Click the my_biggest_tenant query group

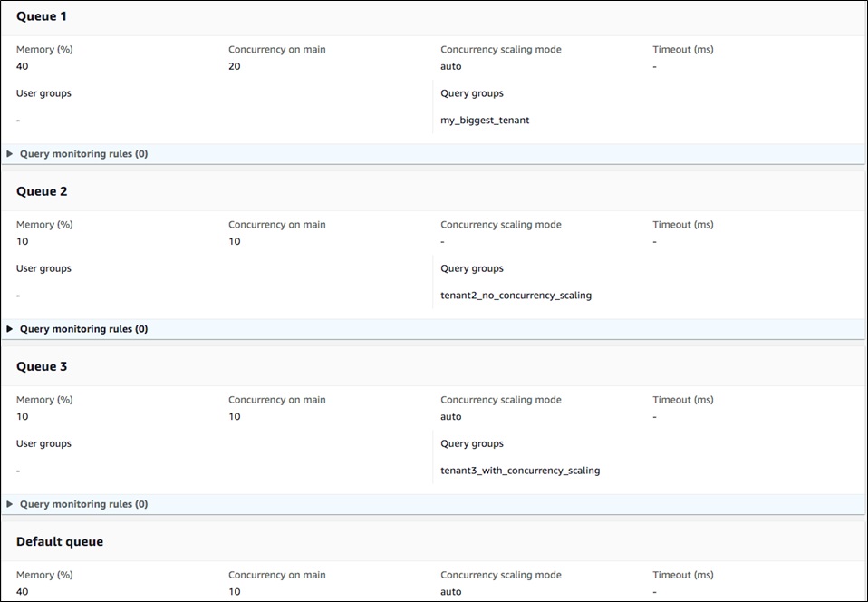coord(485,121)
